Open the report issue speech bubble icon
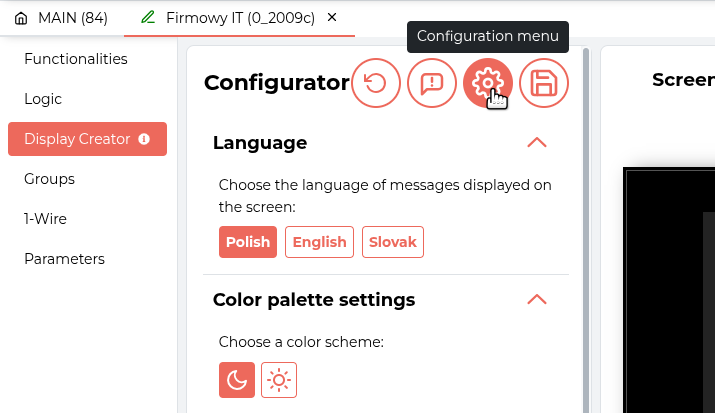Image resolution: width=715 pixels, height=413 pixels. (x=432, y=83)
